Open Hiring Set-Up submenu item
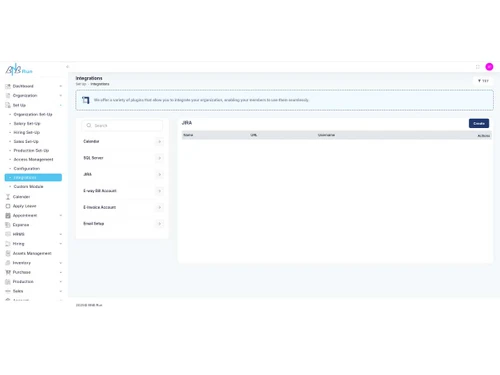Screen dimensions: 500x375 pyautogui.click(x=27, y=132)
